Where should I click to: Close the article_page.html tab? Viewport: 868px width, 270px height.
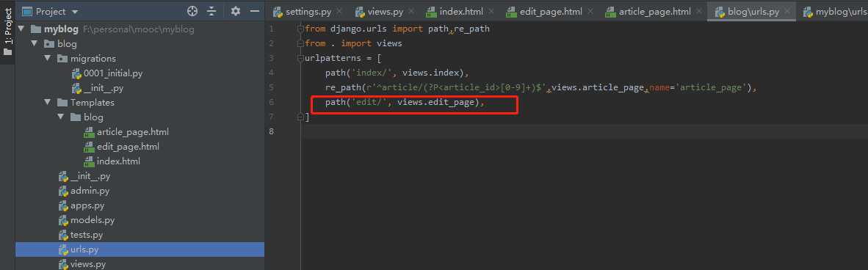point(698,11)
